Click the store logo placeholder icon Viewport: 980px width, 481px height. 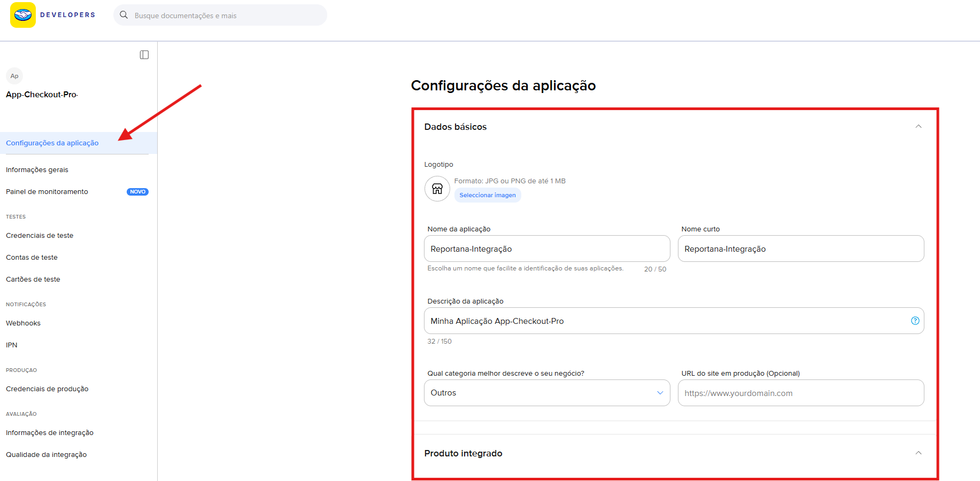[x=437, y=189]
